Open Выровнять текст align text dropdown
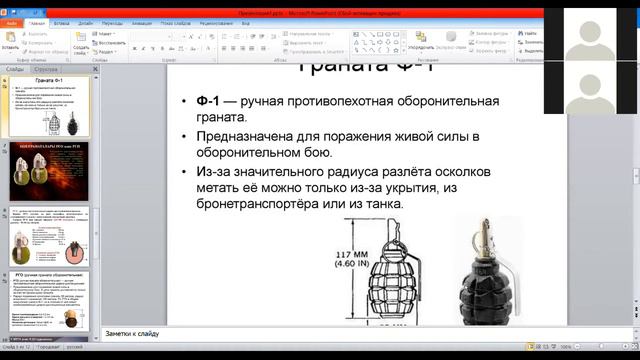Image resolution: width=640 pixels, height=360 pixels. [304, 43]
